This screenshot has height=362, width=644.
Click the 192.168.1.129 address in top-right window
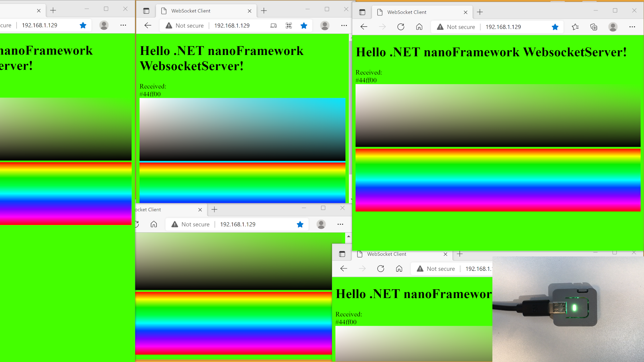click(x=503, y=27)
